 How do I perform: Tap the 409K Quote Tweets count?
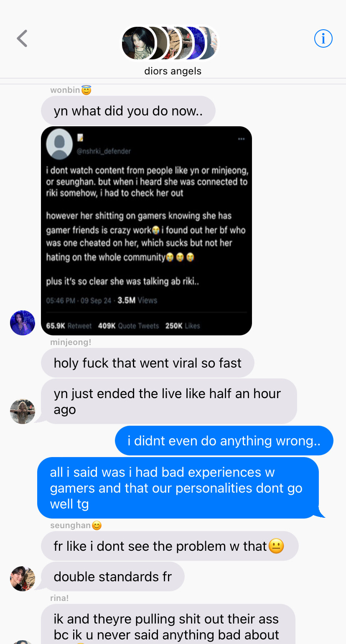click(128, 326)
